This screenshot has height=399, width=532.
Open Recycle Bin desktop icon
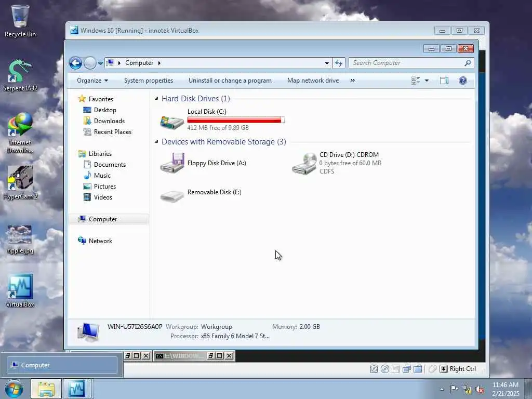(20, 21)
